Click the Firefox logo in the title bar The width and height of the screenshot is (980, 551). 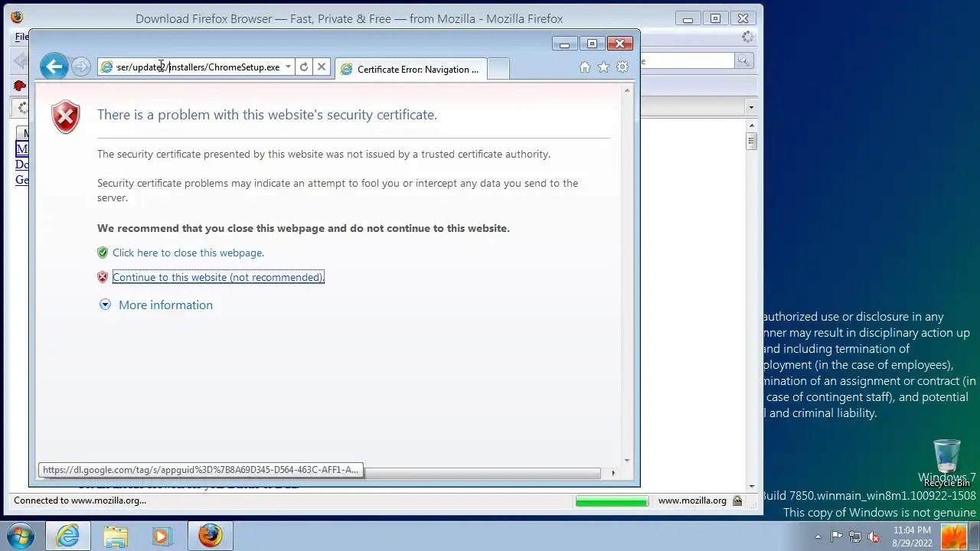17,18
